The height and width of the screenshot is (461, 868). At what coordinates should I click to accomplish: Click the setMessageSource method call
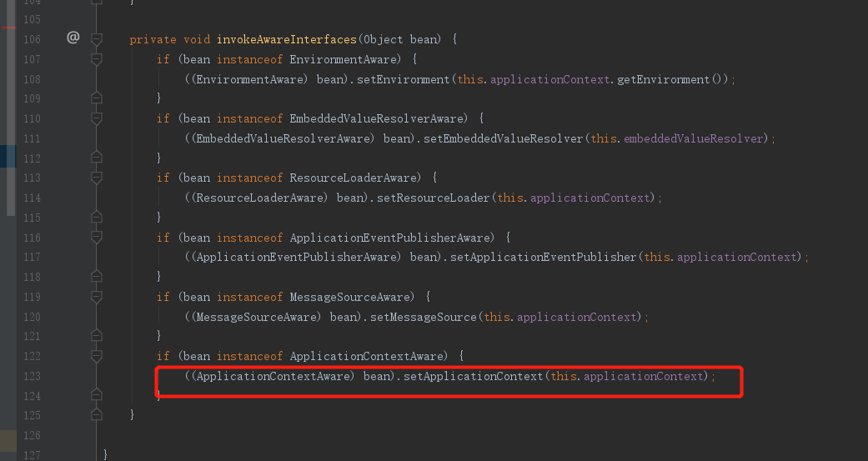424,317
